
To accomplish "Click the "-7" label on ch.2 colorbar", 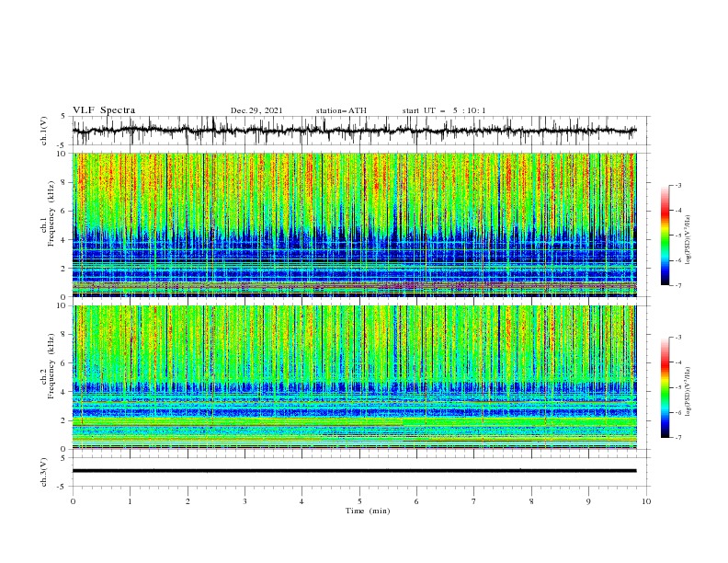I will [677, 437].
